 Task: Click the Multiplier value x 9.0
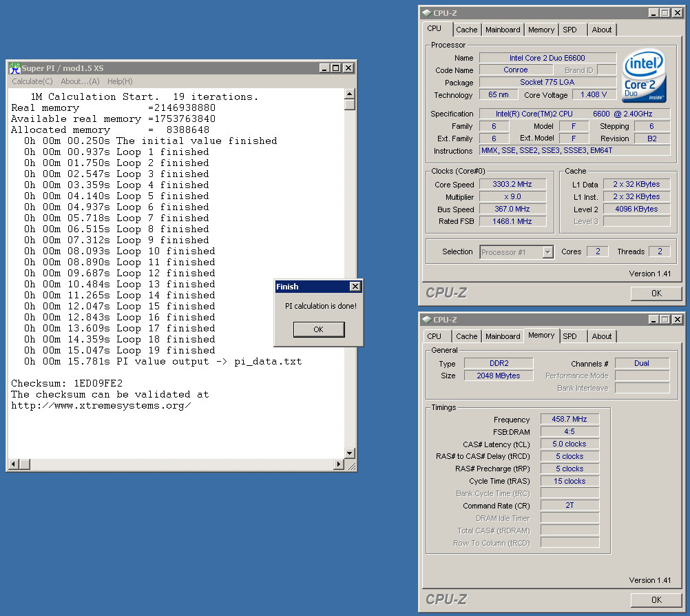(x=512, y=196)
